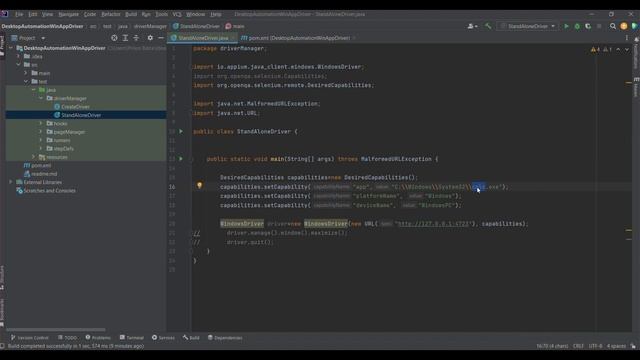Click the run gutter icon beside class StandAloneDriver

click(x=181, y=131)
